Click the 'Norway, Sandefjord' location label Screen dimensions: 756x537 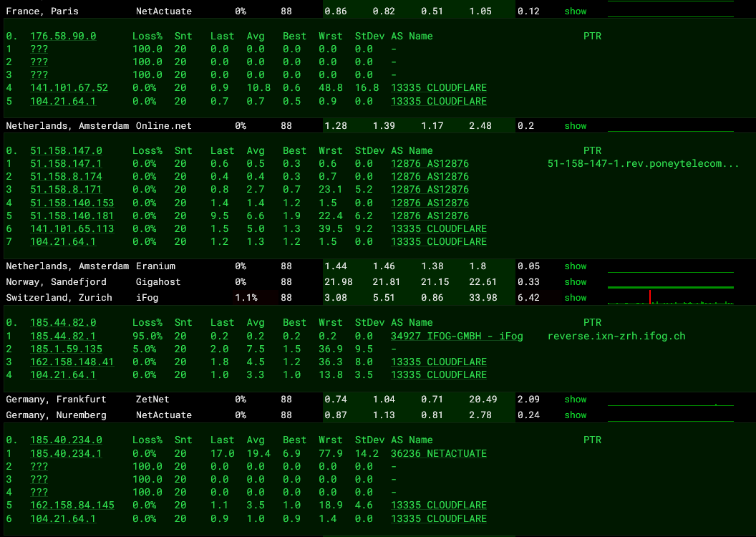[x=56, y=282]
